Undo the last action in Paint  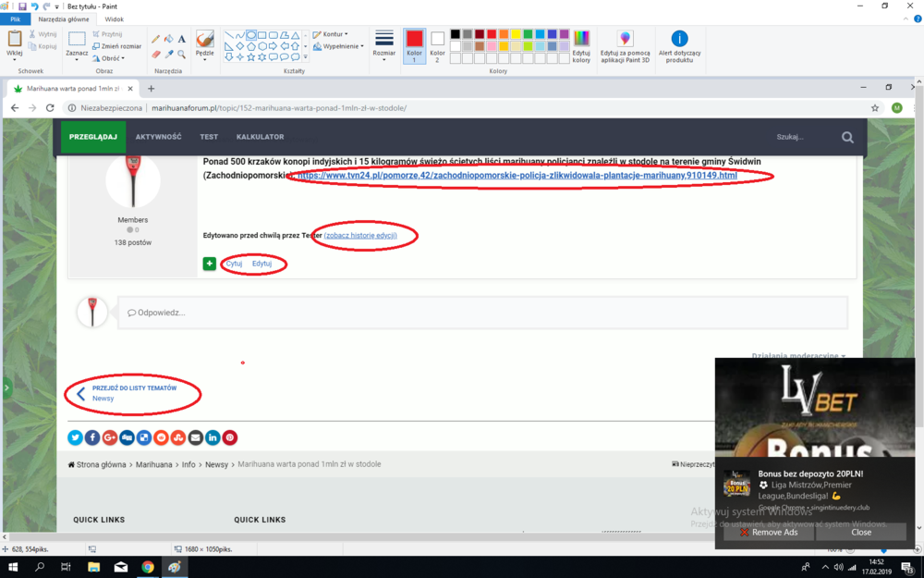(x=34, y=6)
